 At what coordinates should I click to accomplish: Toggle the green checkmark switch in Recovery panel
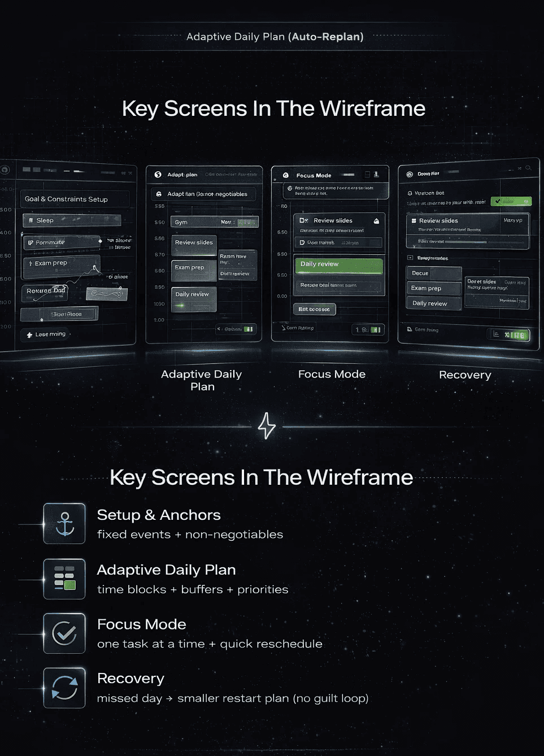coord(511,201)
